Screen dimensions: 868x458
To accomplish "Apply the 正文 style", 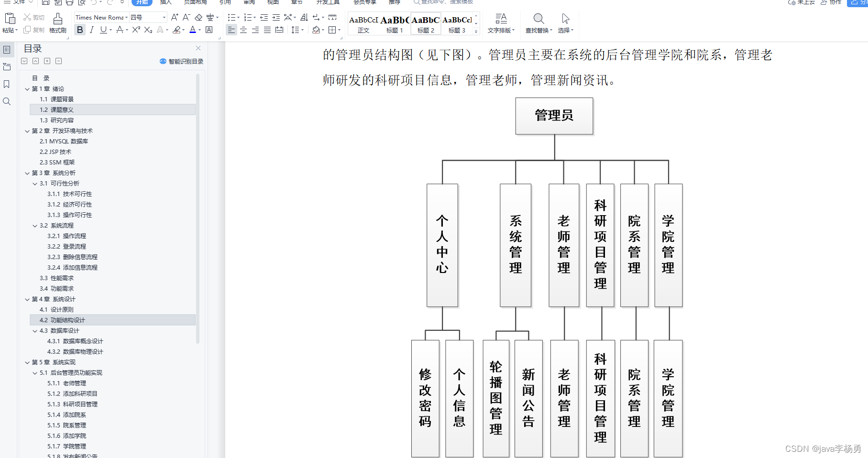I will 363,24.
